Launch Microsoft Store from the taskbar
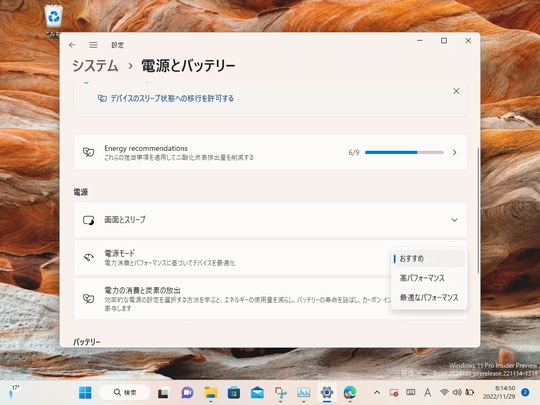 point(234,392)
